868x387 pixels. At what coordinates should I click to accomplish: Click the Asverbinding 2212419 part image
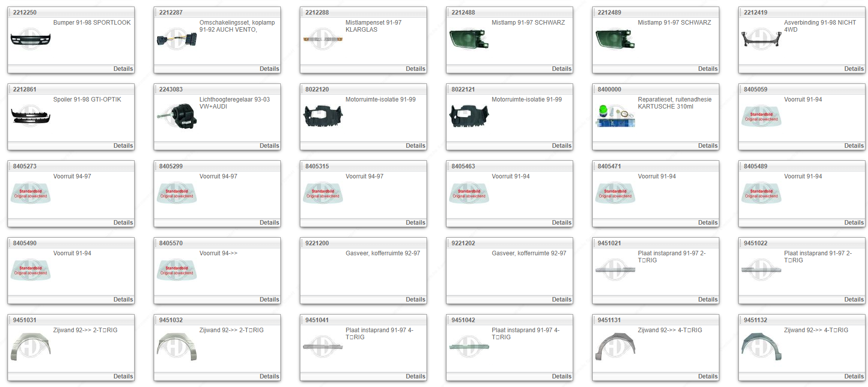(x=762, y=39)
